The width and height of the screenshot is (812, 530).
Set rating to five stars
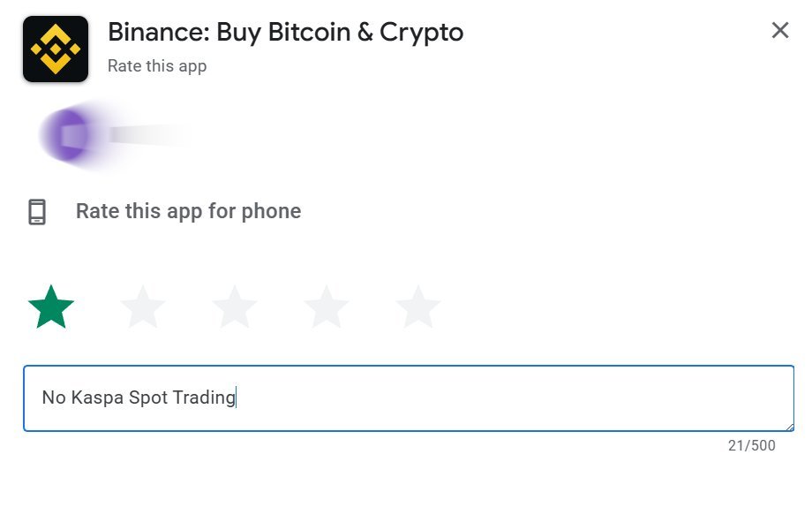(x=418, y=307)
